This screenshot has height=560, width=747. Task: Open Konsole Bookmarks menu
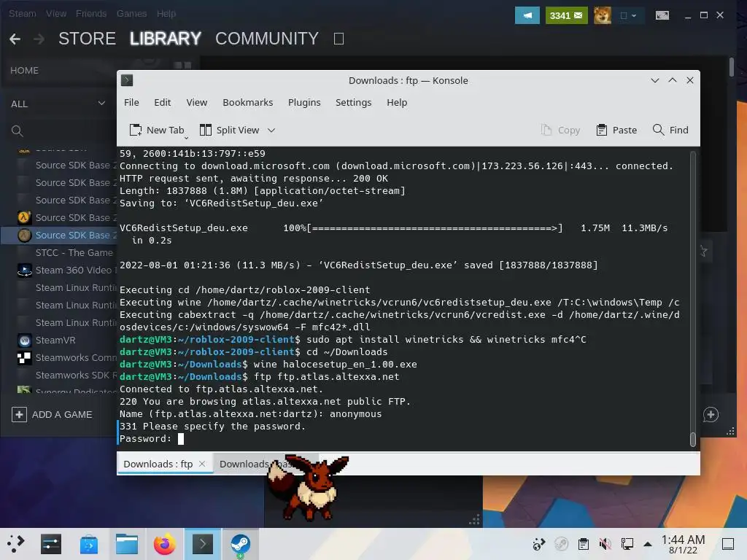248,102
